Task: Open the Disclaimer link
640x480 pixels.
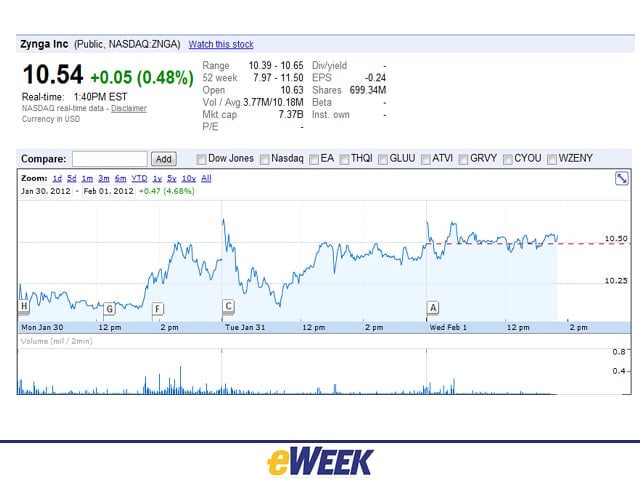Action: 129,108
